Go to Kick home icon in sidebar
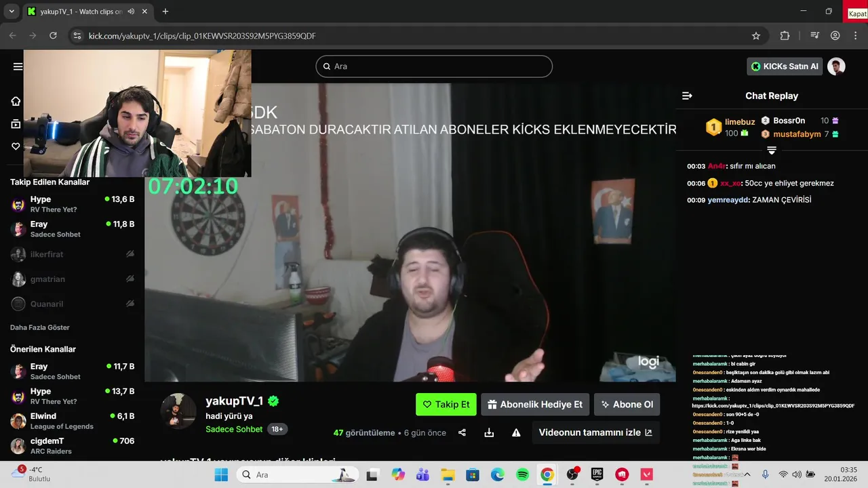This screenshot has width=868, height=488. pyautogui.click(x=16, y=101)
